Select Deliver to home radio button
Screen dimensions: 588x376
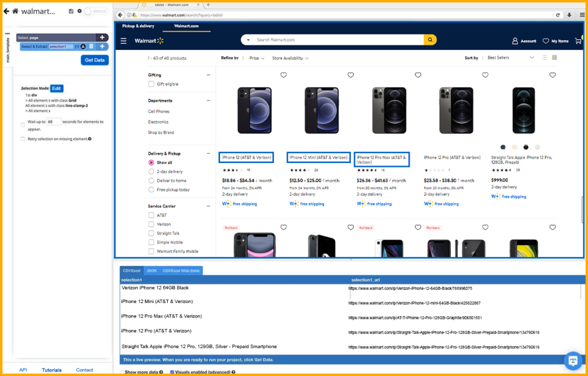[x=151, y=181]
